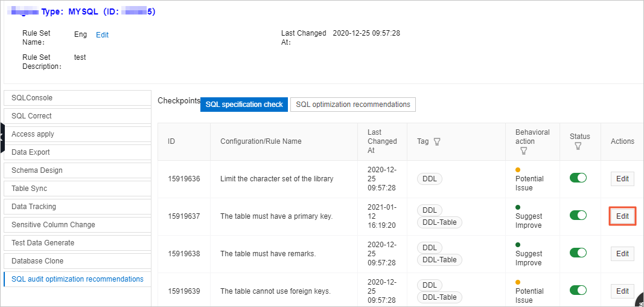Viewport: 644px width, 307px height.
Task: Click rule ID 15919638
Action: pyautogui.click(x=184, y=254)
